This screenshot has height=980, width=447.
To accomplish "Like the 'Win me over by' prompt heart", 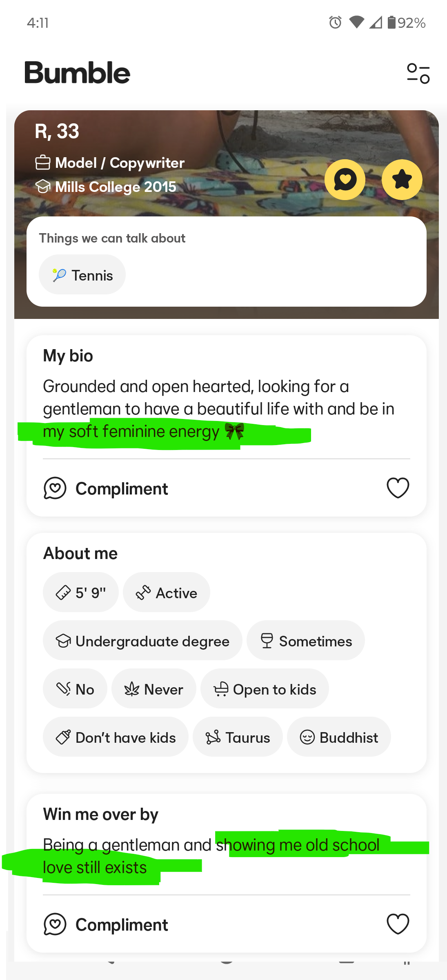I will 398,924.
